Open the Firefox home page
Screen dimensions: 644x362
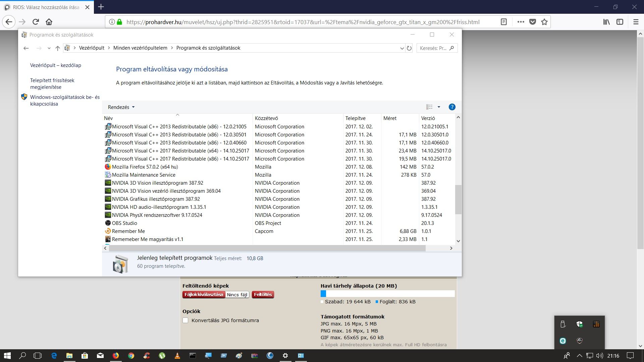pos(49,22)
